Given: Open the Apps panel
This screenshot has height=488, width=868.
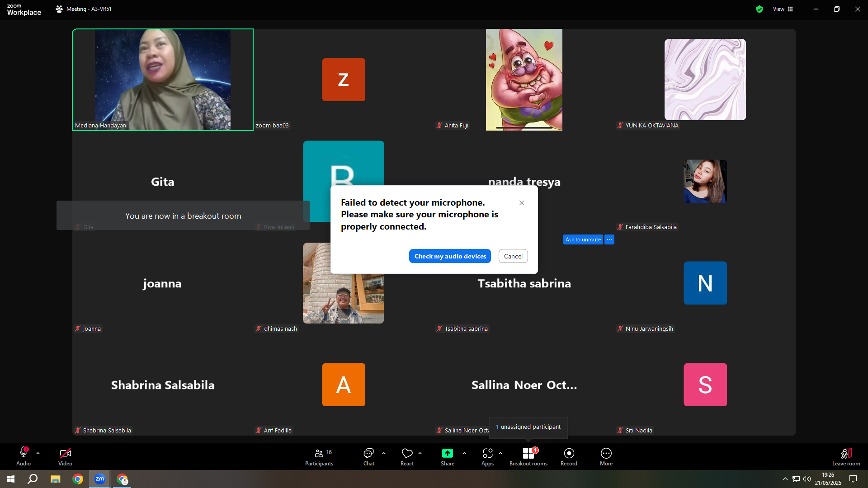Looking at the screenshot, I should pyautogui.click(x=487, y=456).
